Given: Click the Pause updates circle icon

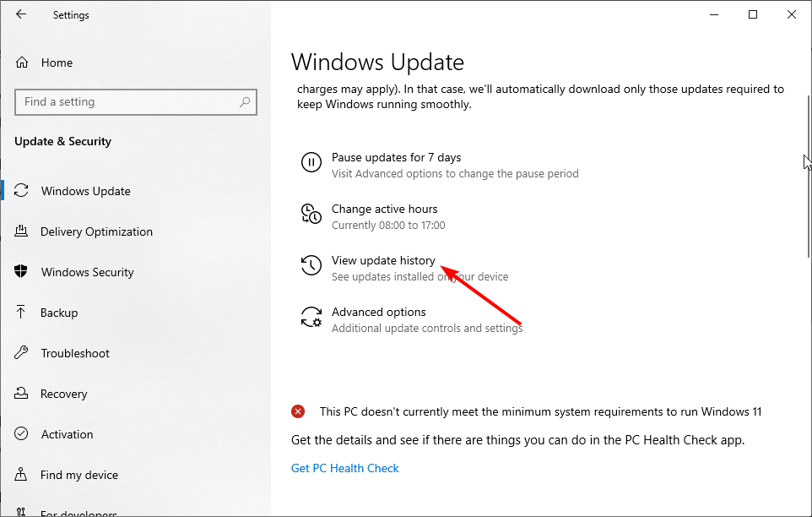Looking at the screenshot, I should point(311,162).
